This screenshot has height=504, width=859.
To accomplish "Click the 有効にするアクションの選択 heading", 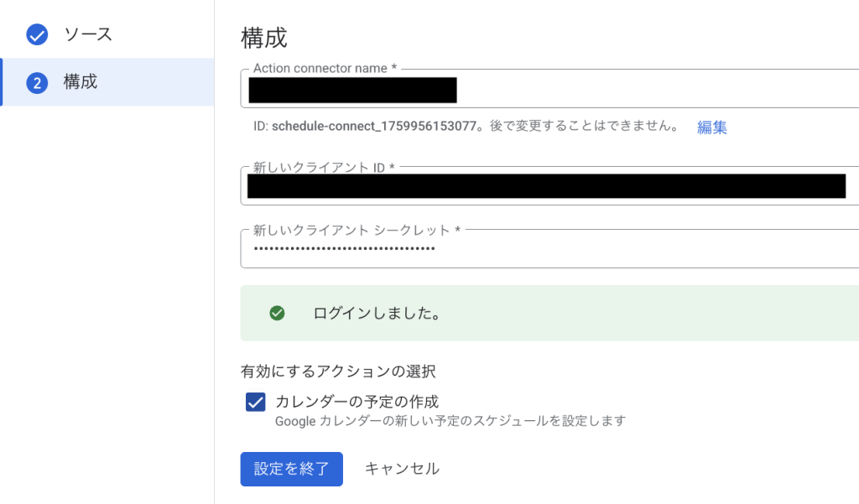I will 338,371.
